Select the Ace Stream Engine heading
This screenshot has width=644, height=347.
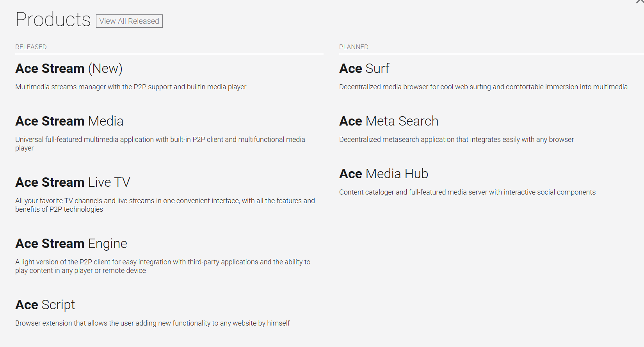(71, 244)
